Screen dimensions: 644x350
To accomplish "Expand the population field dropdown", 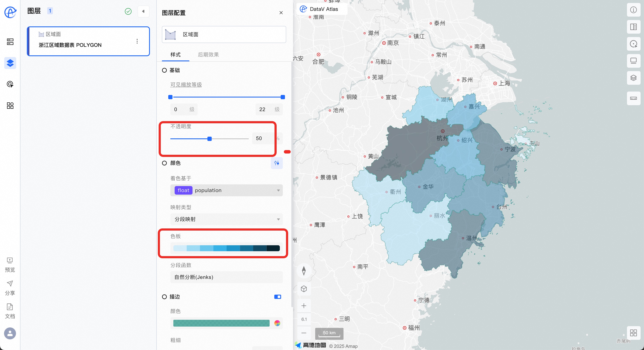I will point(226,190).
